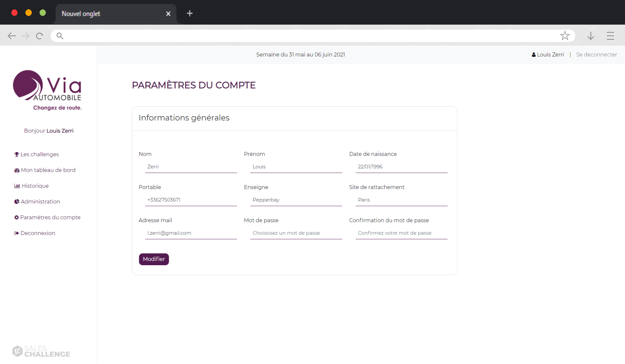Click the Via Automobile logo
The height and width of the screenshot is (364, 625).
tap(48, 90)
